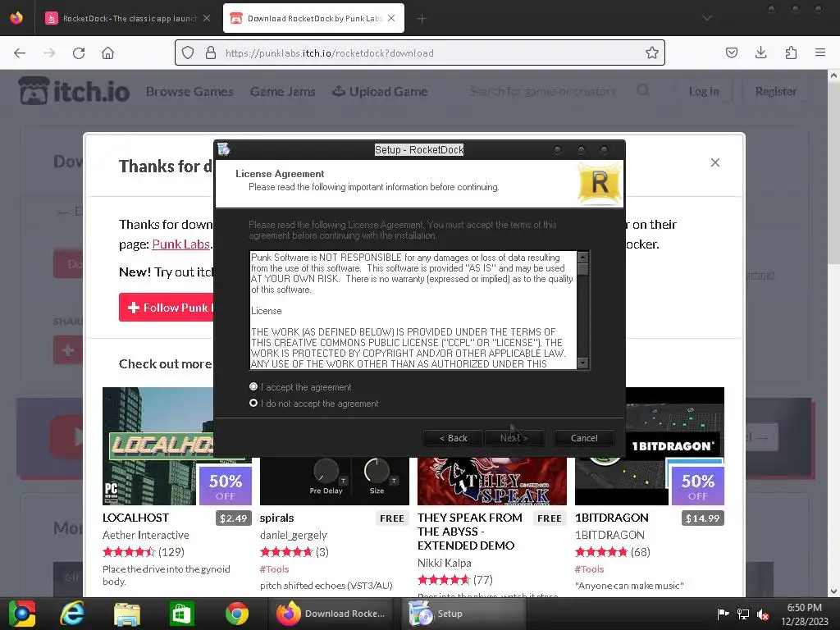
Task: Click Upload Game in itch.io header
Action: [380, 92]
